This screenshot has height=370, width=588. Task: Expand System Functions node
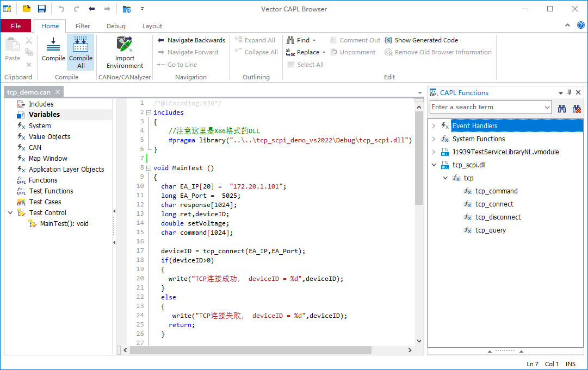(434, 139)
